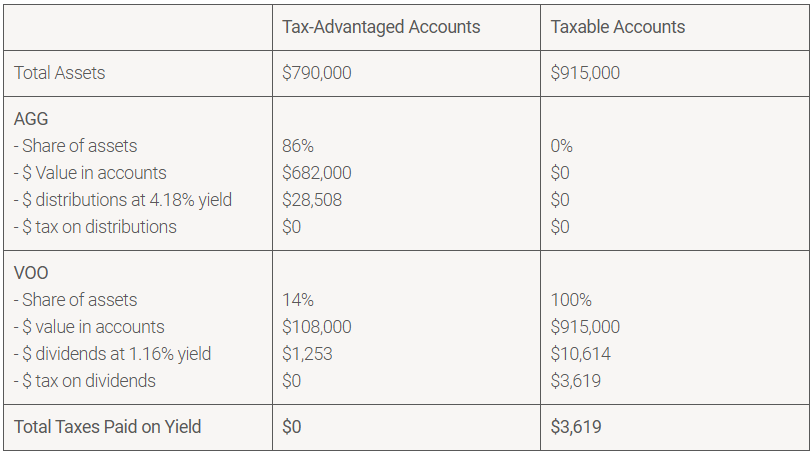The image size is (812, 453).
Task: Click the $790,000 total assets value
Action: pos(317,73)
